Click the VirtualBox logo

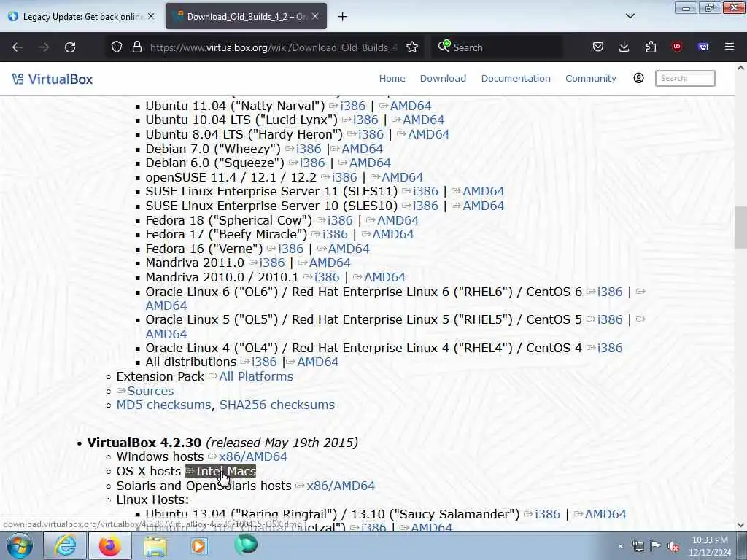click(x=53, y=79)
